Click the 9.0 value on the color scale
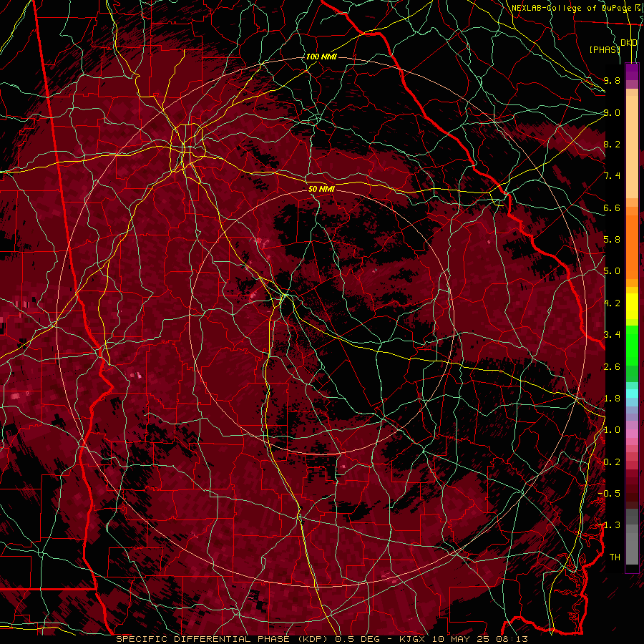This screenshot has width=644, height=644. tap(612, 112)
